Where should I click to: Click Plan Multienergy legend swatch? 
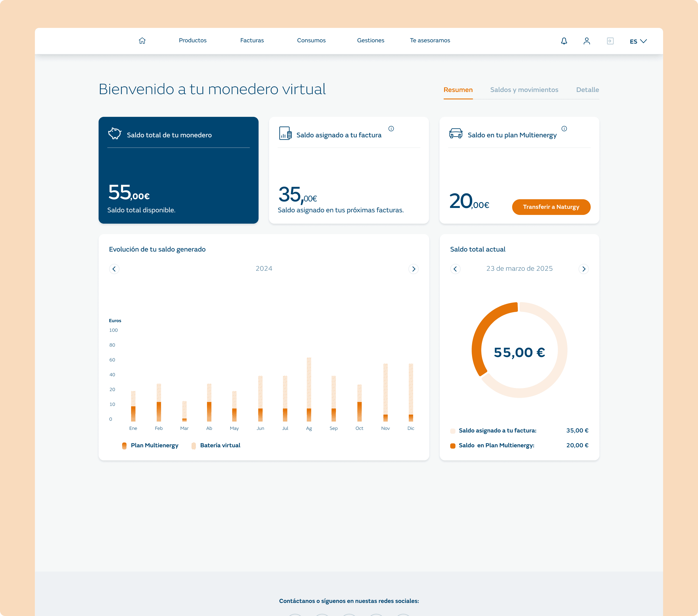(124, 445)
